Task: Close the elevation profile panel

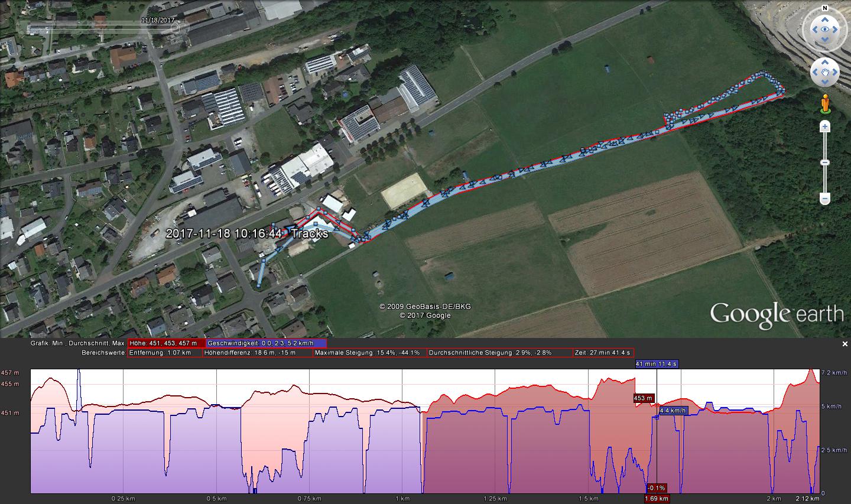Action: click(845, 344)
